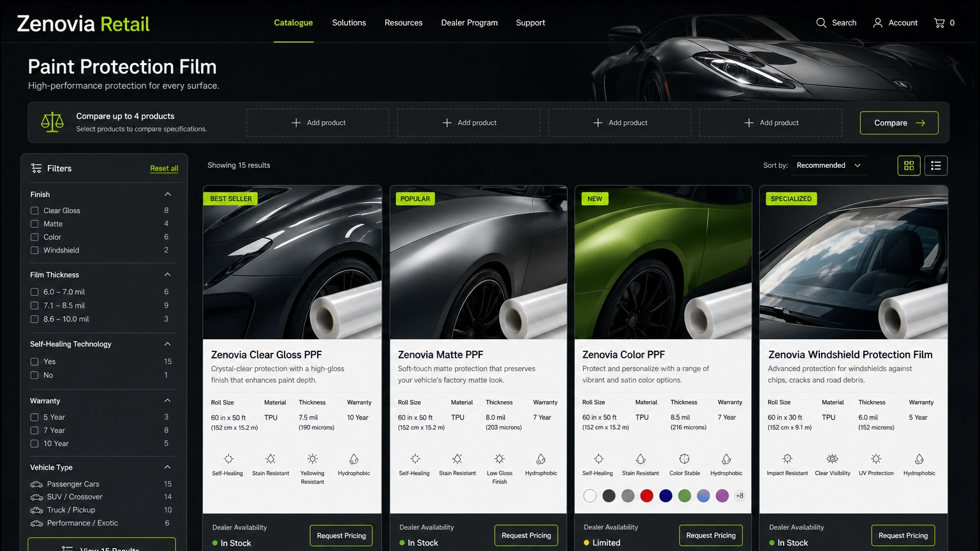This screenshot has height=551, width=980.
Task: Request pricing for Zenovia Matte PPF
Action: (526, 536)
